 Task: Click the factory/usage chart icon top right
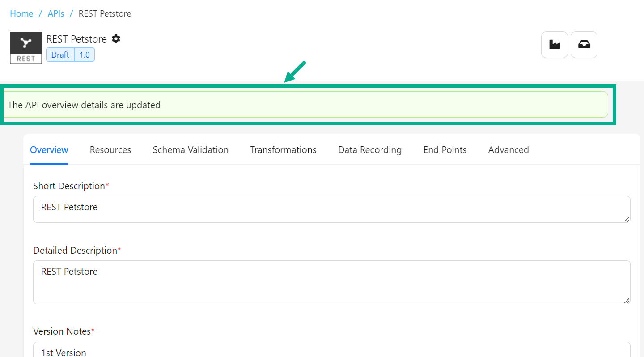click(554, 45)
